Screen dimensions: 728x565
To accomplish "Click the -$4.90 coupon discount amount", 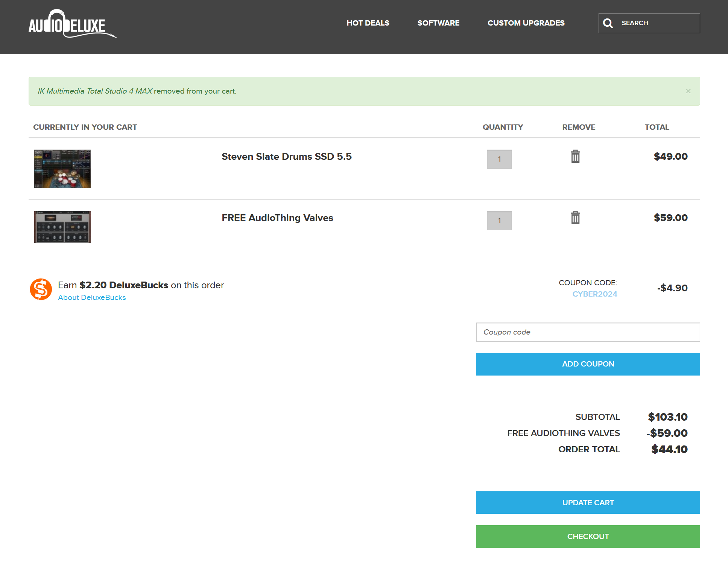I will (672, 288).
